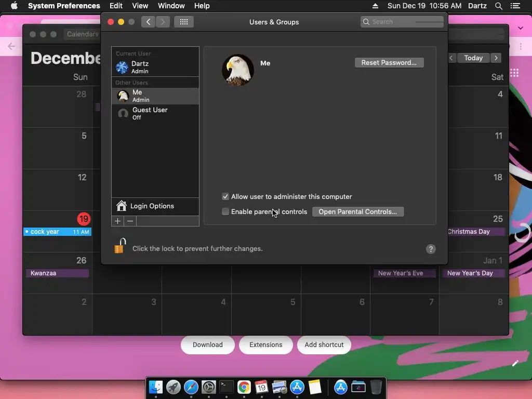Image resolution: width=532 pixels, height=399 pixels.
Task: Select the 11 AM event on December 19
Action: [x=57, y=232]
